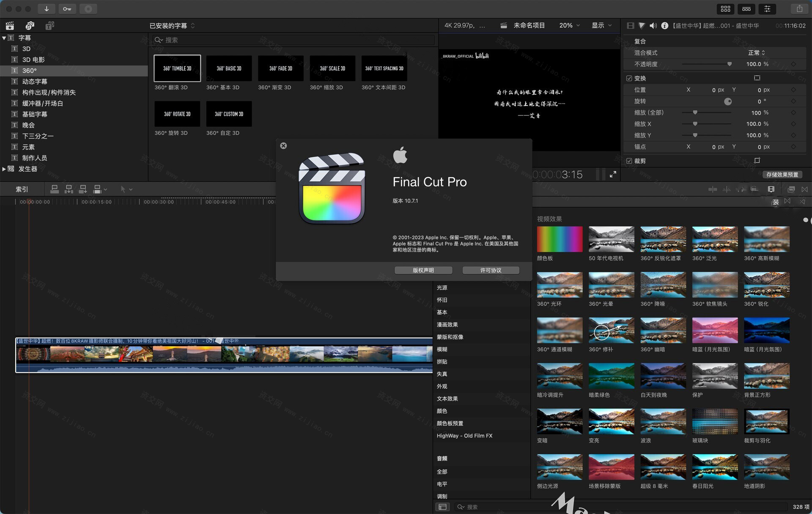
Task: Click the titles browser 搜索 field
Action: 294,40
